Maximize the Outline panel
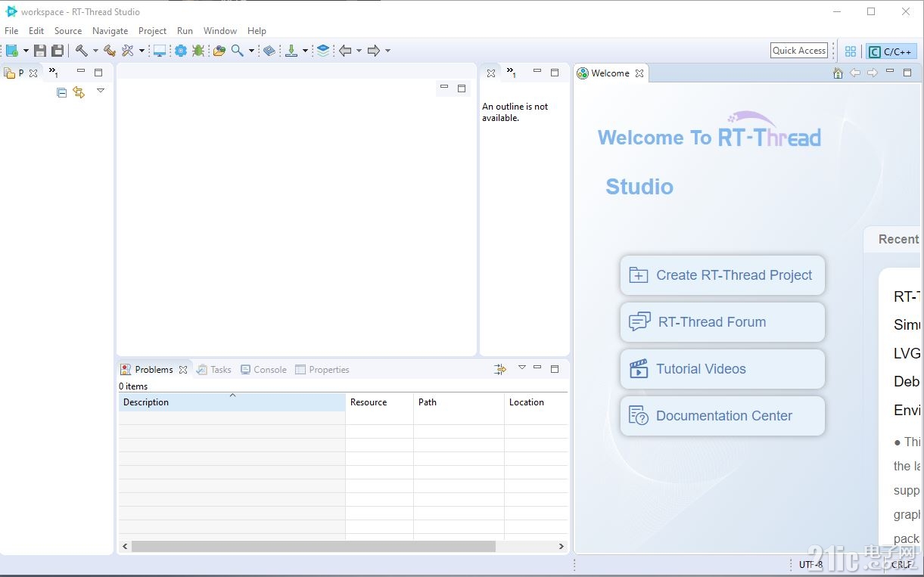This screenshot has height=577, width=924. (x=555, y=73)
